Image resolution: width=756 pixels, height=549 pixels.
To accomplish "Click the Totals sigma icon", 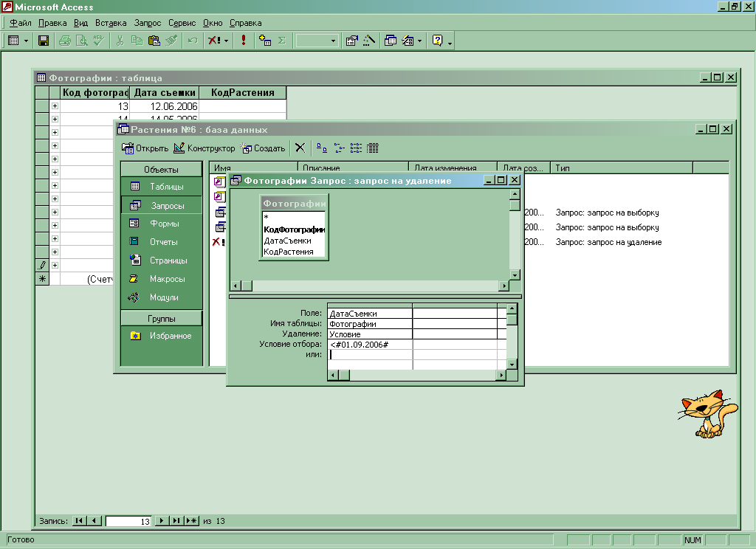I will 282,41.
